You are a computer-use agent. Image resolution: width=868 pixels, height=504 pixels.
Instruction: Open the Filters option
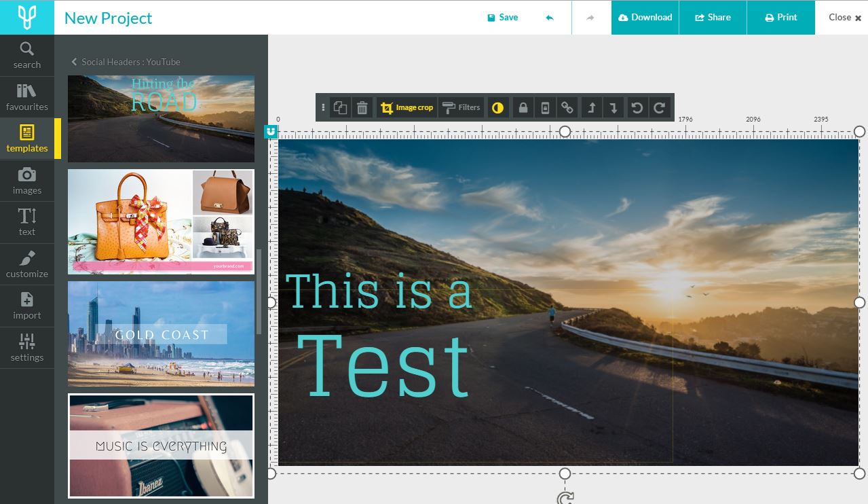pos(461,107)
